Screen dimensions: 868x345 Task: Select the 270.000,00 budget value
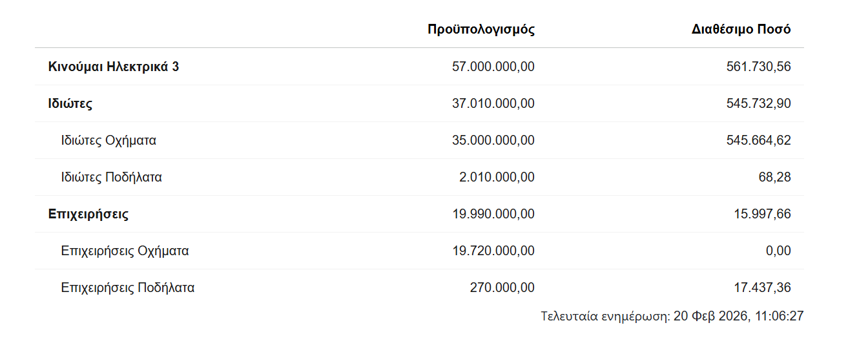[x=502, y=287]
